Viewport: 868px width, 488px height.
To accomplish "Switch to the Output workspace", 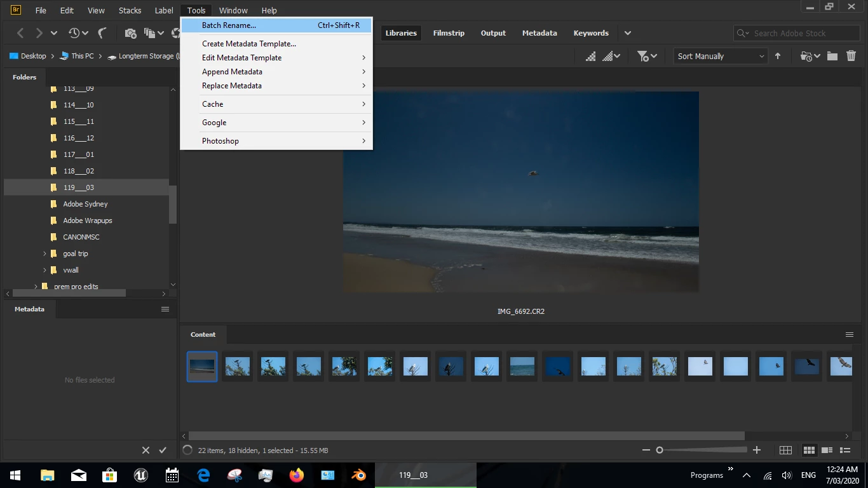I will click(493, 33).
